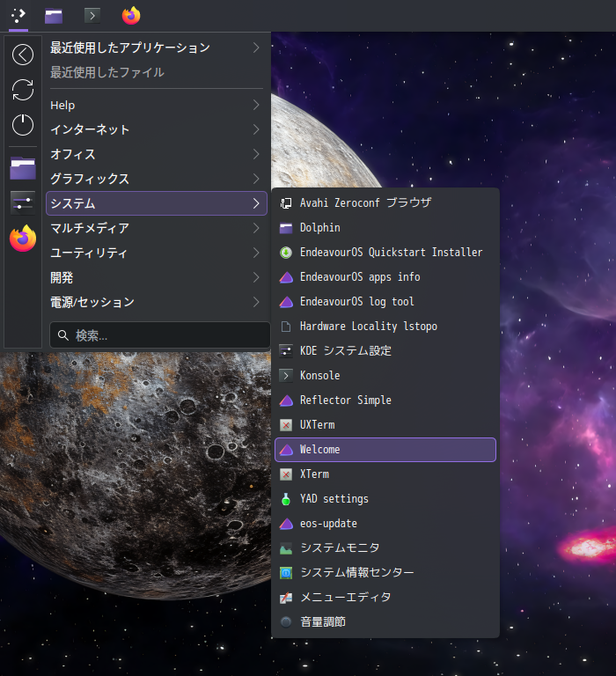Launch 音量調節 entry text
The height and width of the screenshot is (676, 616).
click(x=323, y=621)
